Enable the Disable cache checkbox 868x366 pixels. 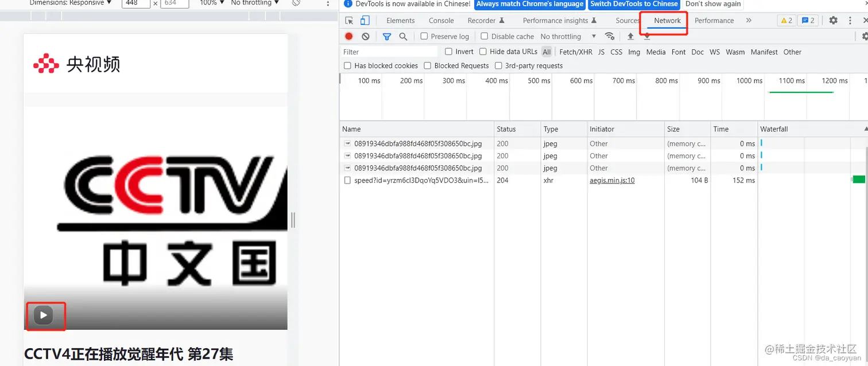tap(485, 36)
